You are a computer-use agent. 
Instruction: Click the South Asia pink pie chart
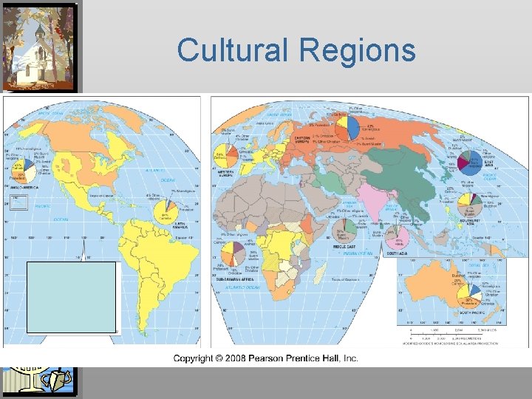click(x=397, y=237)
